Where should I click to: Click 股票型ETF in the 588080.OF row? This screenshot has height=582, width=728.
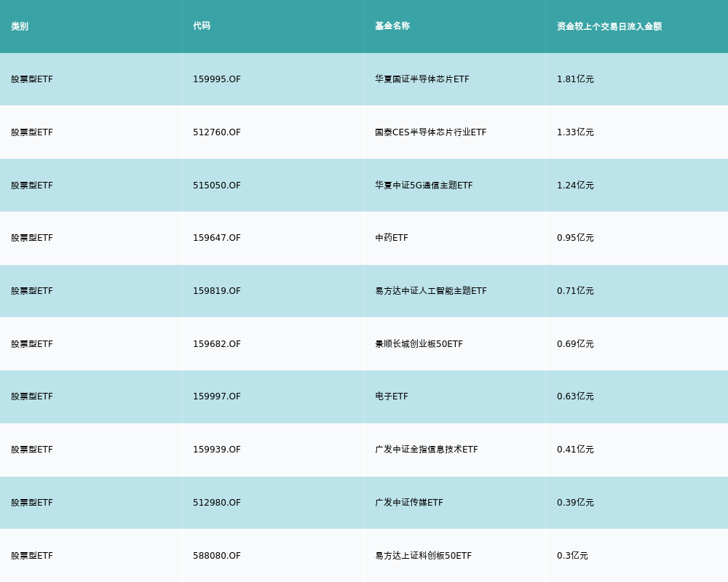pos(32,556)
